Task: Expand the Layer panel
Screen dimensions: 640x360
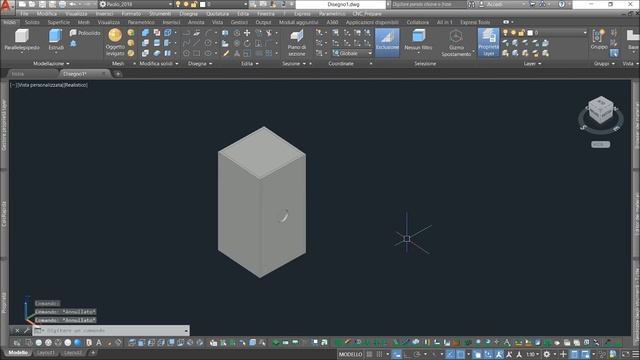Action: pyautogui.click(x=532, y=64)
